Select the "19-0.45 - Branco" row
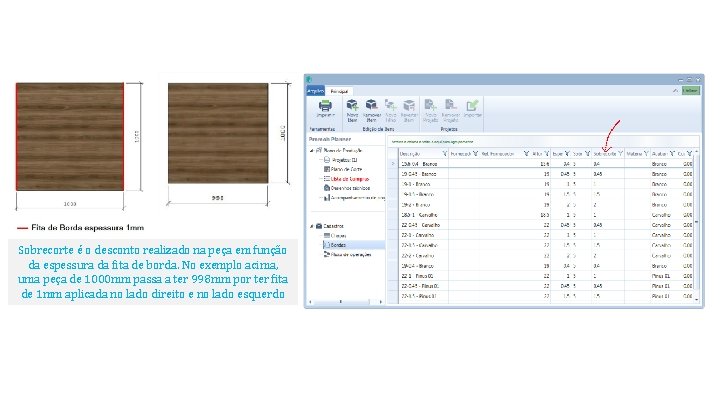 pos(546,174)
